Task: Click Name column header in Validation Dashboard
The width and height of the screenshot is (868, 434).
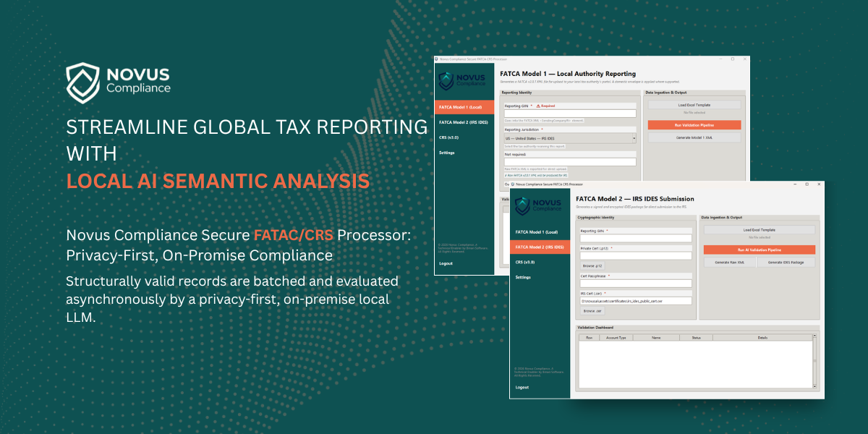Action: pos(656,338)
